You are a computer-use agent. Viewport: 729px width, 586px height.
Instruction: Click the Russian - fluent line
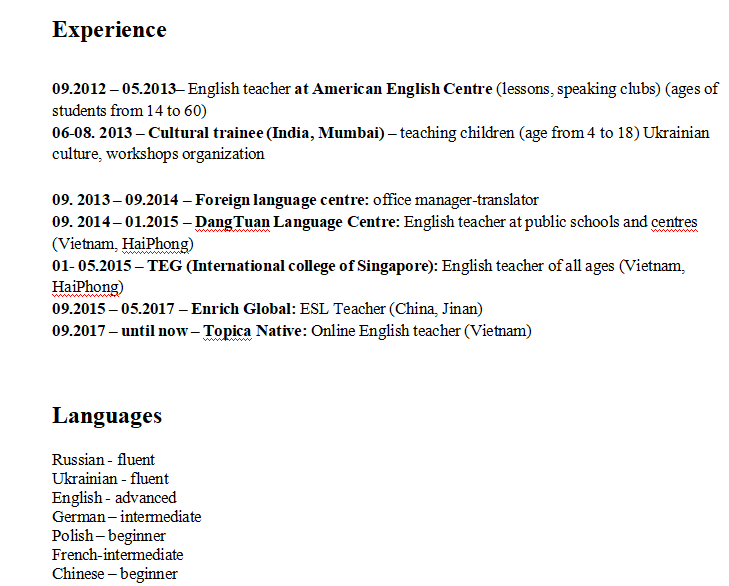(103, 460)
